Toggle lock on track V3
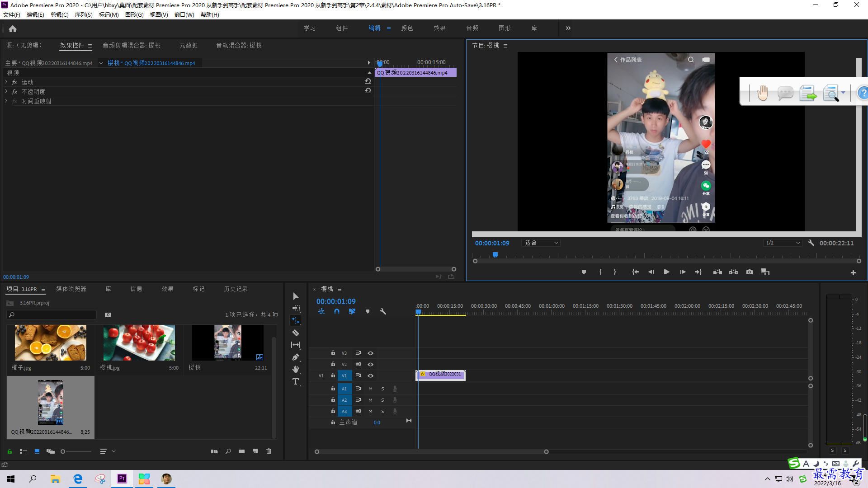This screenshot has width=868, height=488. click(x=333, y=353)
